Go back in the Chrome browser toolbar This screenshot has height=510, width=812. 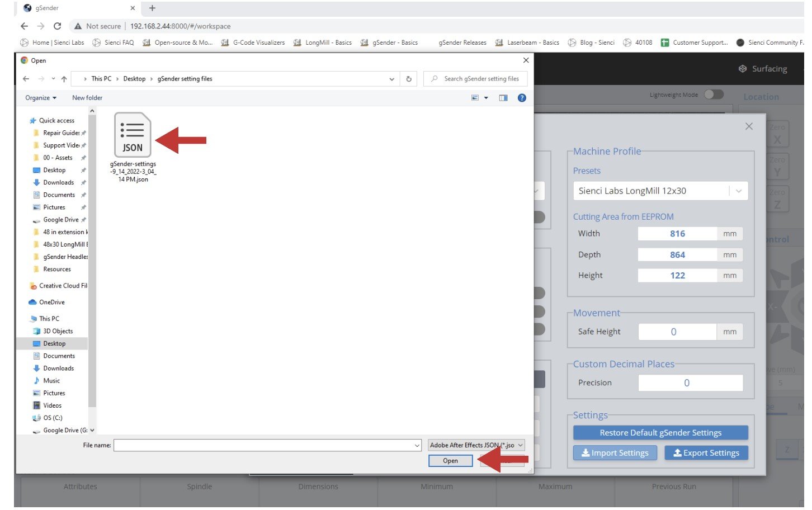coord(24,26)
